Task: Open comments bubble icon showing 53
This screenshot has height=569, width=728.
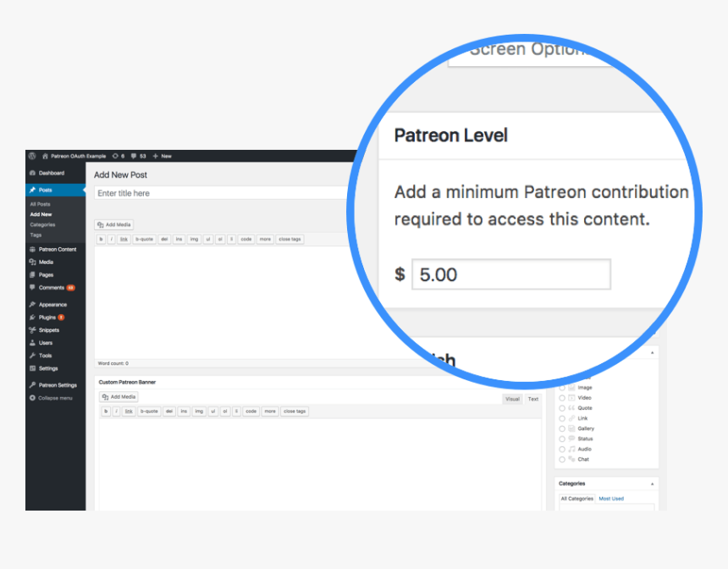Action: coord(133,156)
